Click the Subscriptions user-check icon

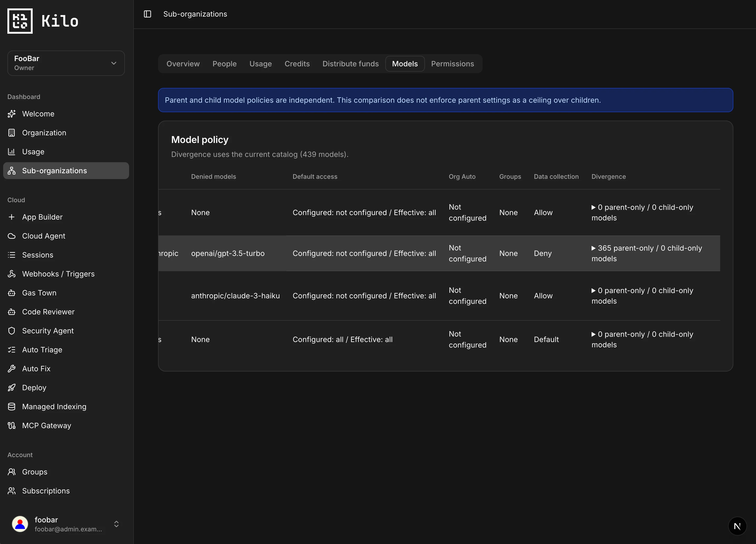pyautogui.click(x=12, y=491)
